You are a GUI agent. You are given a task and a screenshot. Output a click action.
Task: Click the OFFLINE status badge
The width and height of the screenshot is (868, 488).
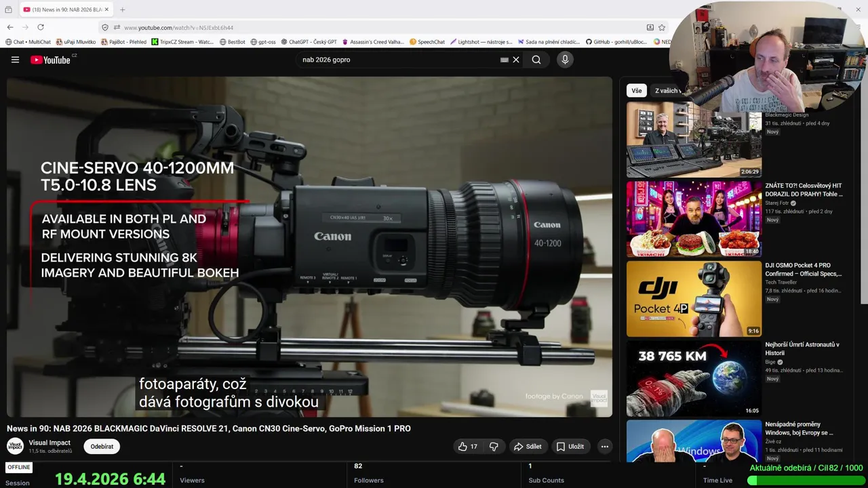pyautogui.click(x=19, y=467)
